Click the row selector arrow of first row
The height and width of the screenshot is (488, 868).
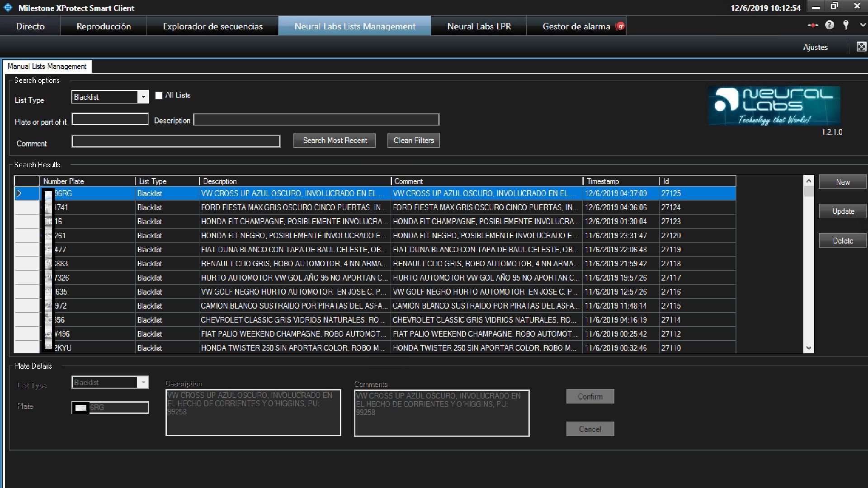coord(19,193)
